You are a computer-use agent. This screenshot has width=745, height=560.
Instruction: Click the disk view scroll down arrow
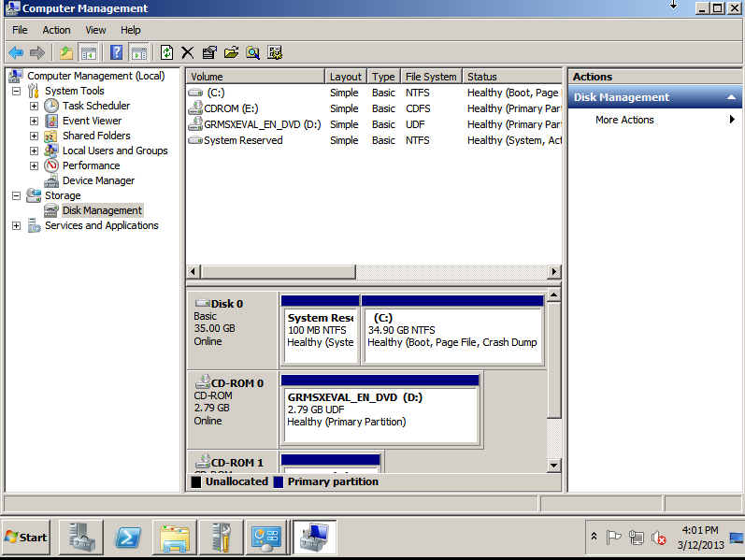(553, 466)
